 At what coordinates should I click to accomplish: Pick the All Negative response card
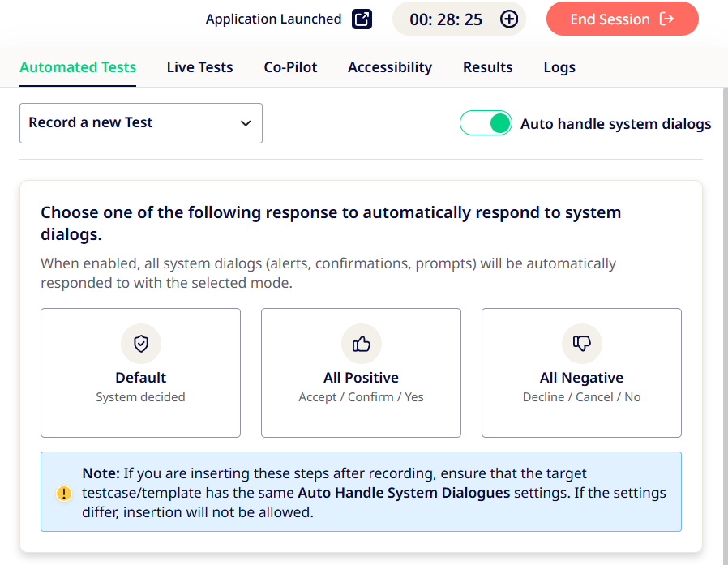pos(581,373)
